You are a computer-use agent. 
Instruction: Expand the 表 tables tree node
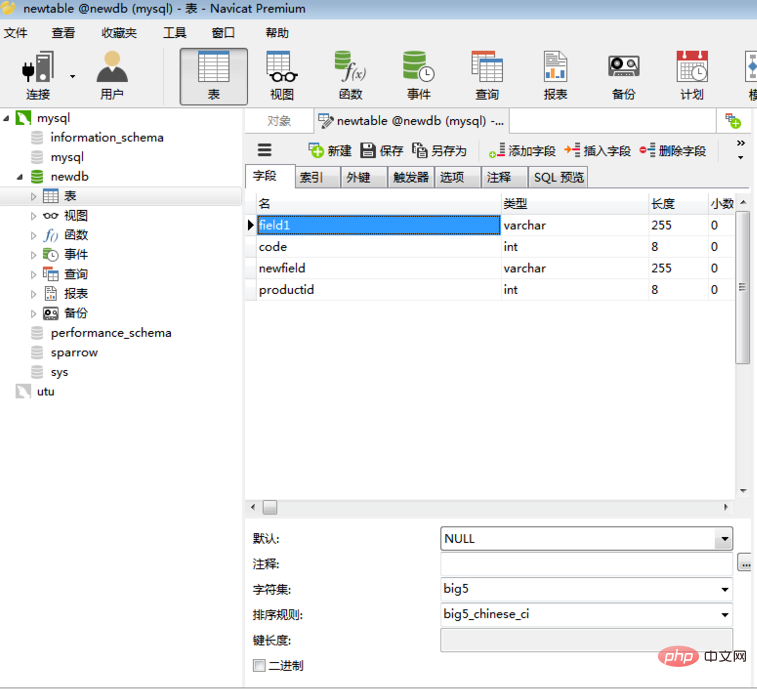pos(33,197)
